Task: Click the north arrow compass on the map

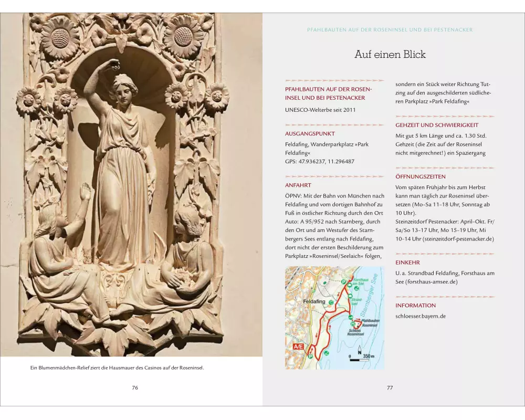Action: click(x=359, y=350)
